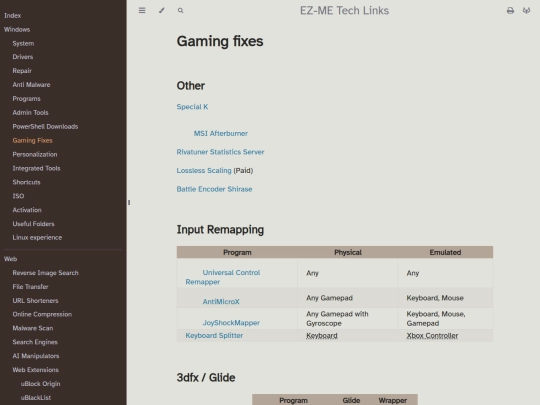
Task: Click the EZ-ME Tech Links title
Action: click(344, 11)
